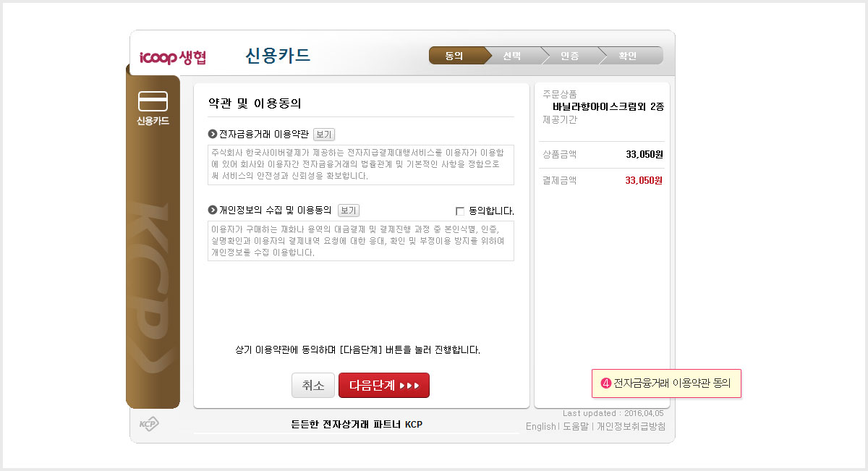Click the KCP logo at the bottom left
The width and height of the screenshot is (868, 471).
pos(149,424)
